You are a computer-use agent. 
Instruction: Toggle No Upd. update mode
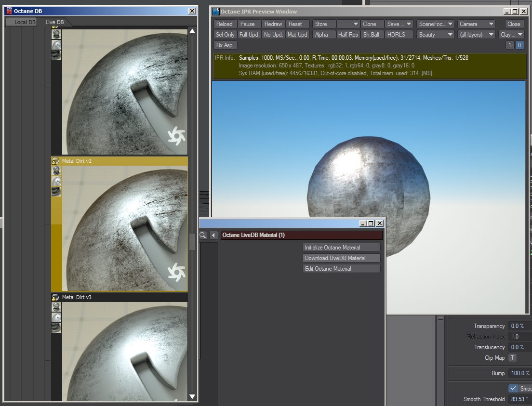273,35
